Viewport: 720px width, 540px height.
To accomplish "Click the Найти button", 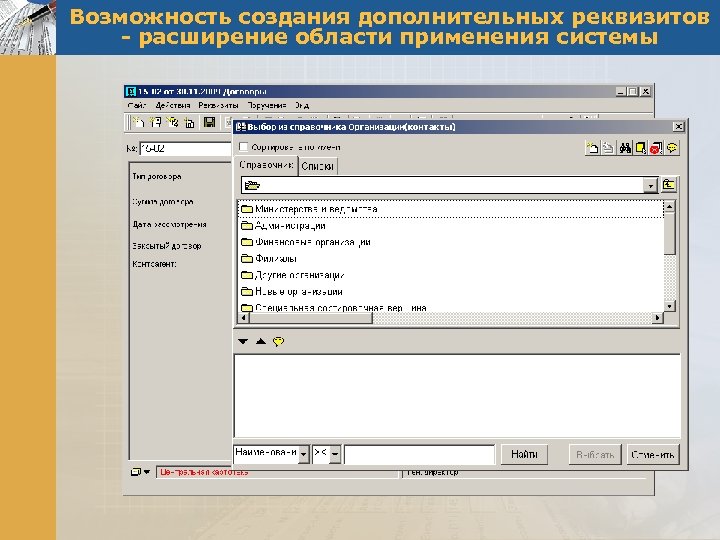I will [x=524, y=454].
